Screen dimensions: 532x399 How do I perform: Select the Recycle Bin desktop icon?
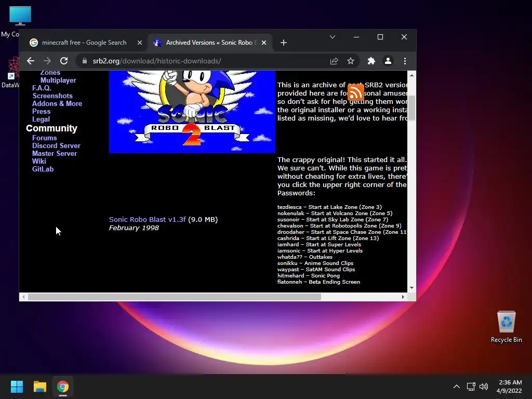click(506, 327)
